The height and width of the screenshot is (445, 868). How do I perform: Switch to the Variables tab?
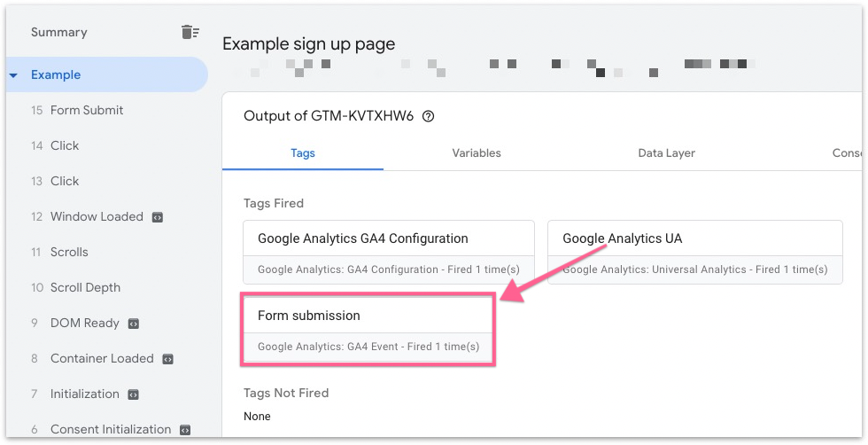click(x=476, y=153)
